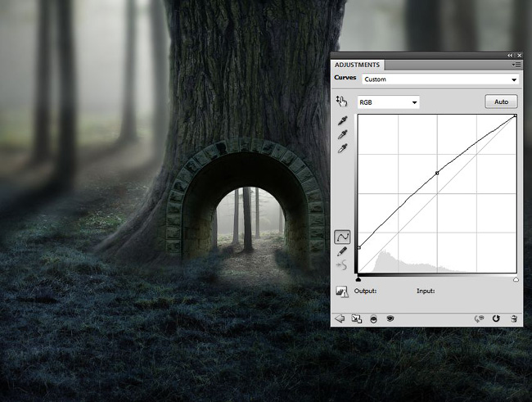Click the view previous state icon
This screenshot has width=532, height=402.
coord(479,318)
